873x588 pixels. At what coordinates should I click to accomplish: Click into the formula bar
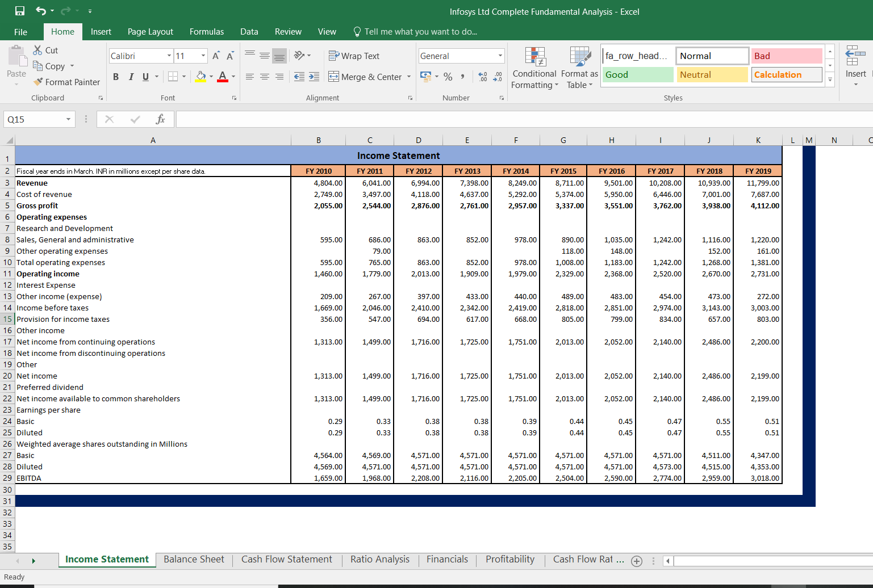[x=524, y=119]
